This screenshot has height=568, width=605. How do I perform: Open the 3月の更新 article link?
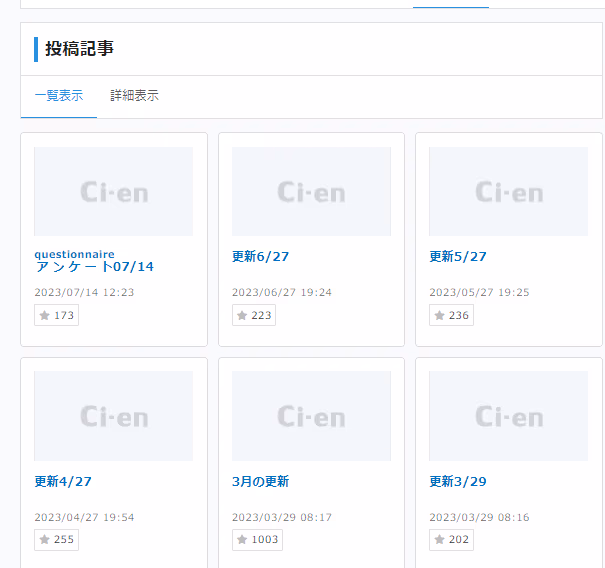(x=260, y=482)
